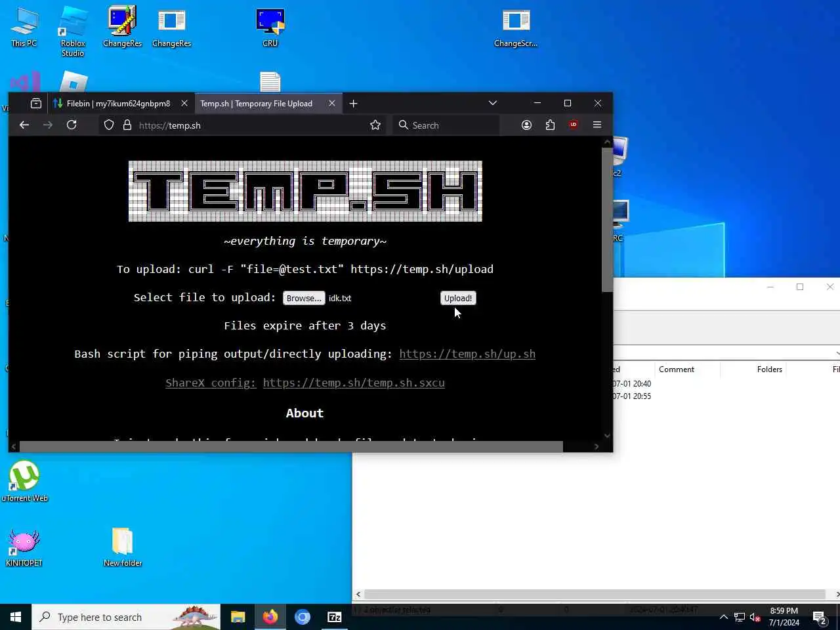The image size is (840, 630).
Task: Click the muted volume tray icon
Action: click(755, 617)
